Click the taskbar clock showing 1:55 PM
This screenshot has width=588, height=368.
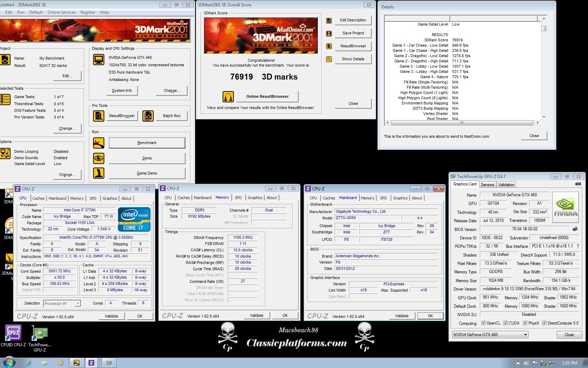[569, 363]
